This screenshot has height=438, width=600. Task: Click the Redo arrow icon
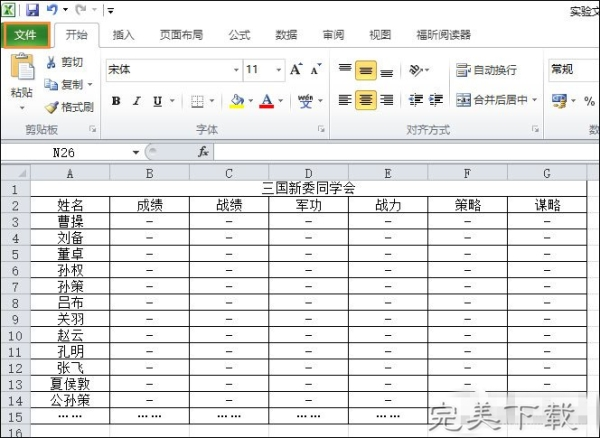[x=81, y=10]
